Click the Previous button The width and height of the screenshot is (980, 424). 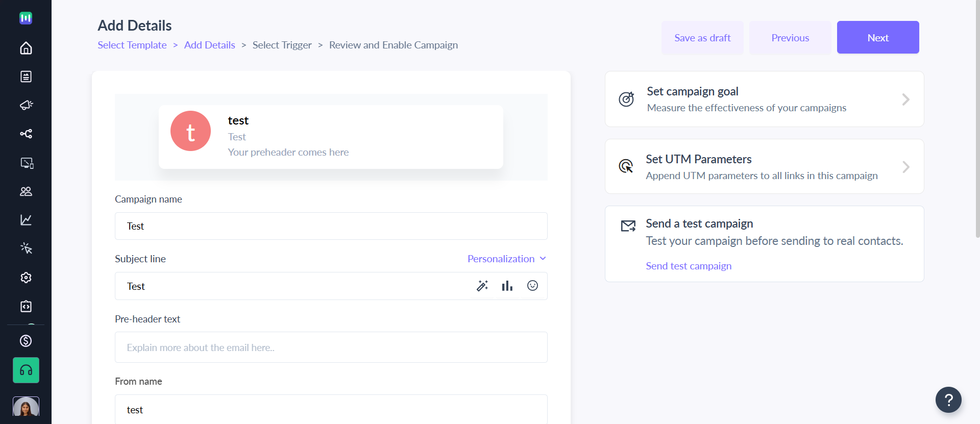click(790, 38)
